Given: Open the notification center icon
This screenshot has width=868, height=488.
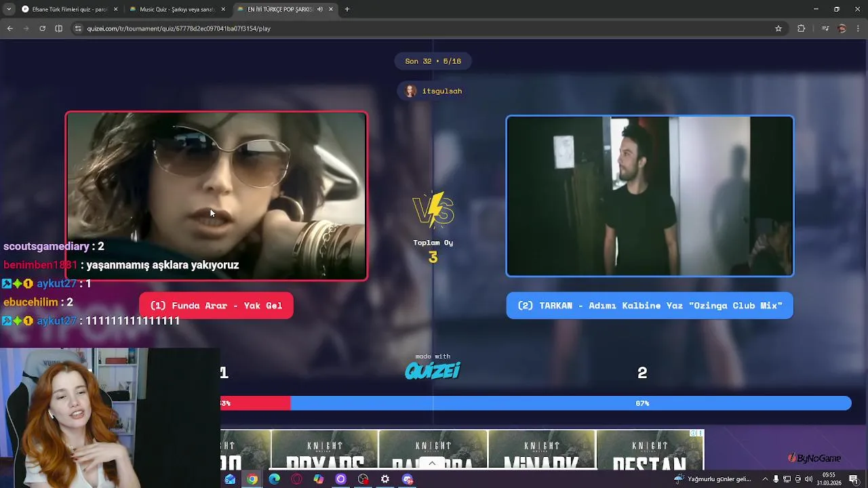Looking at the screenshot, I should (x=854, y=479).
